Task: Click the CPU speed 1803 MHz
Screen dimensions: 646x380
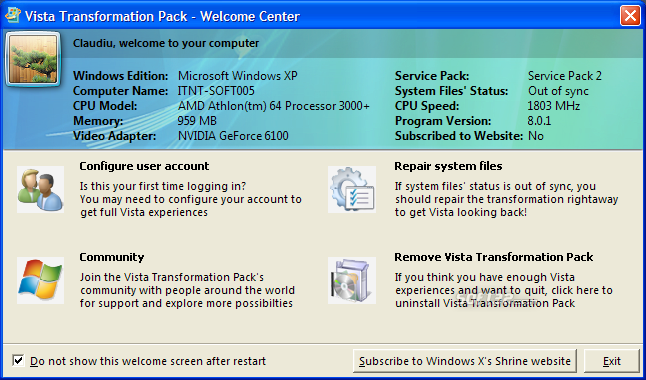Action: [x=554, y=106]
